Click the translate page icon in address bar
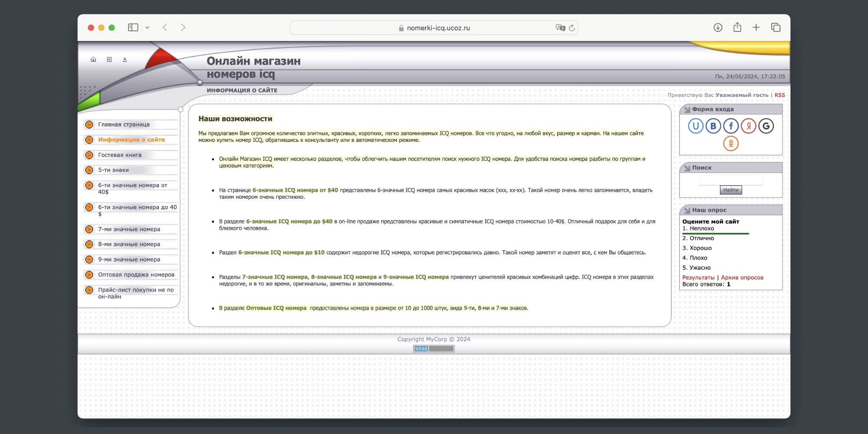 pos(560,28)
